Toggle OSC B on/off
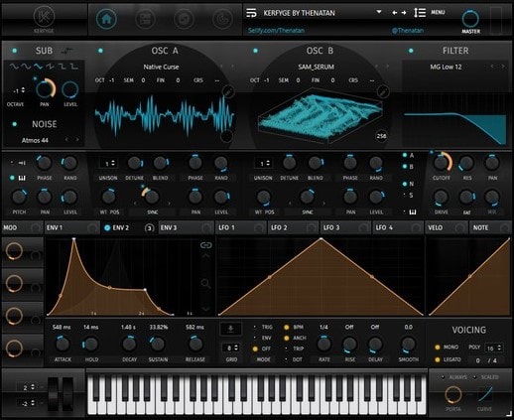 tap(255, 51)
